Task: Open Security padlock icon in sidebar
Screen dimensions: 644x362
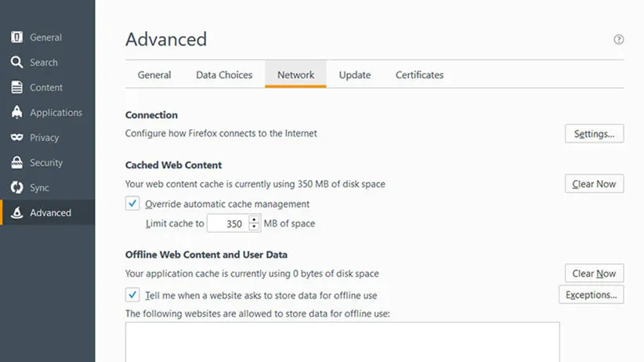Action: click(x=16, y=163)
